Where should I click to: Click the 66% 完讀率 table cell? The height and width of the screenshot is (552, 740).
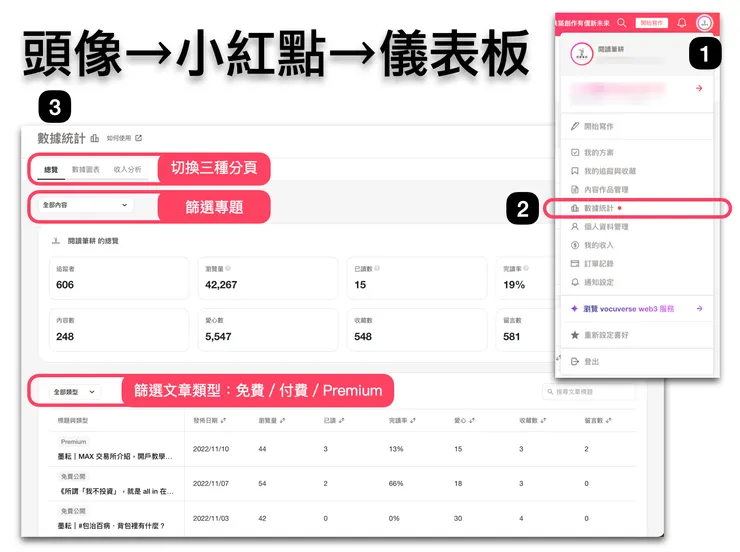(395, 484)
